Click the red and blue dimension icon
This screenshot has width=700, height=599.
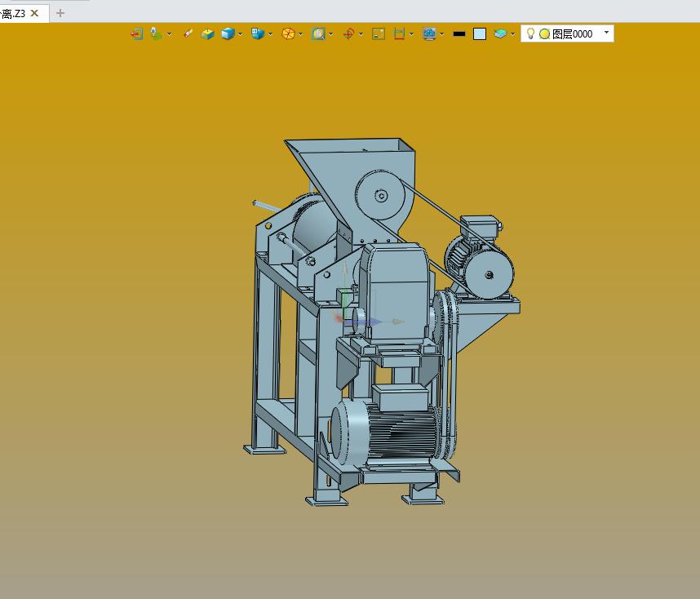coord(400,34)
